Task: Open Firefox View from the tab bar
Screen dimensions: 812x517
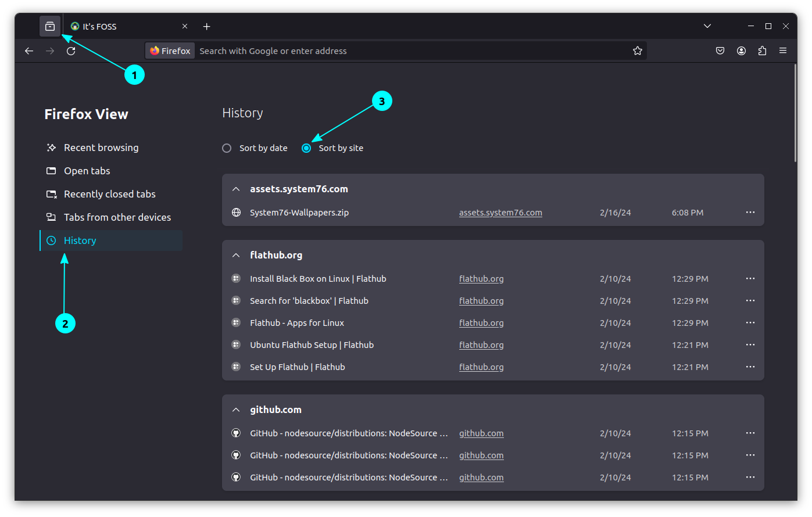Action: 49,26
